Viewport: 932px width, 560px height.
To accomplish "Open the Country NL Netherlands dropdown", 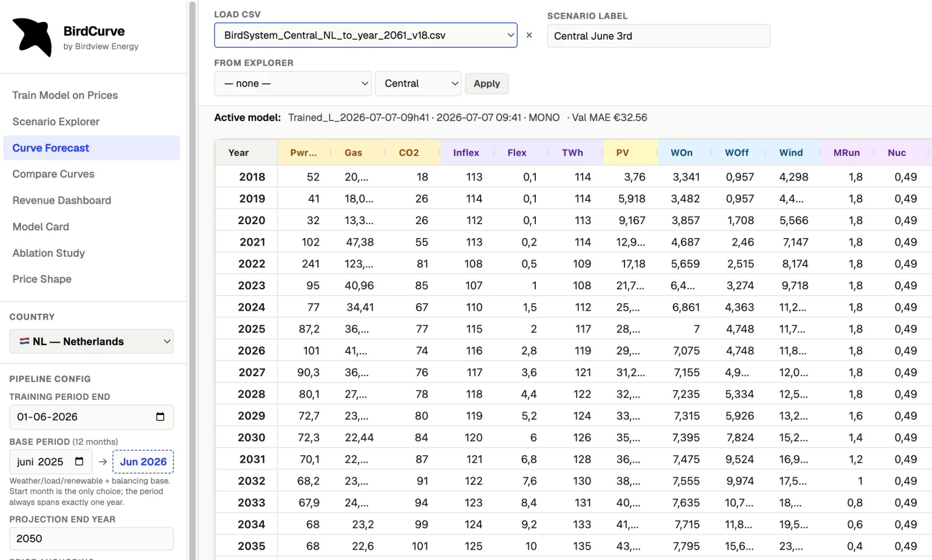I will coord(91,341).
